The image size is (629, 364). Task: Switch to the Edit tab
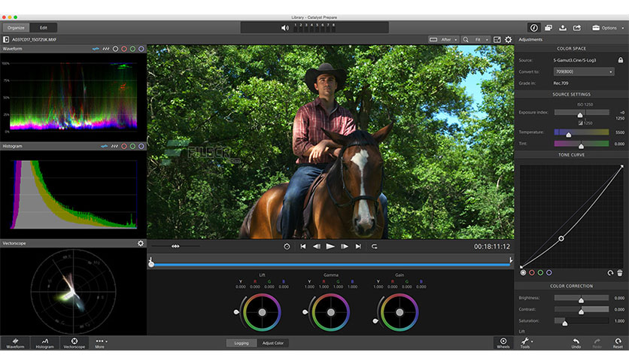(44, 28)
